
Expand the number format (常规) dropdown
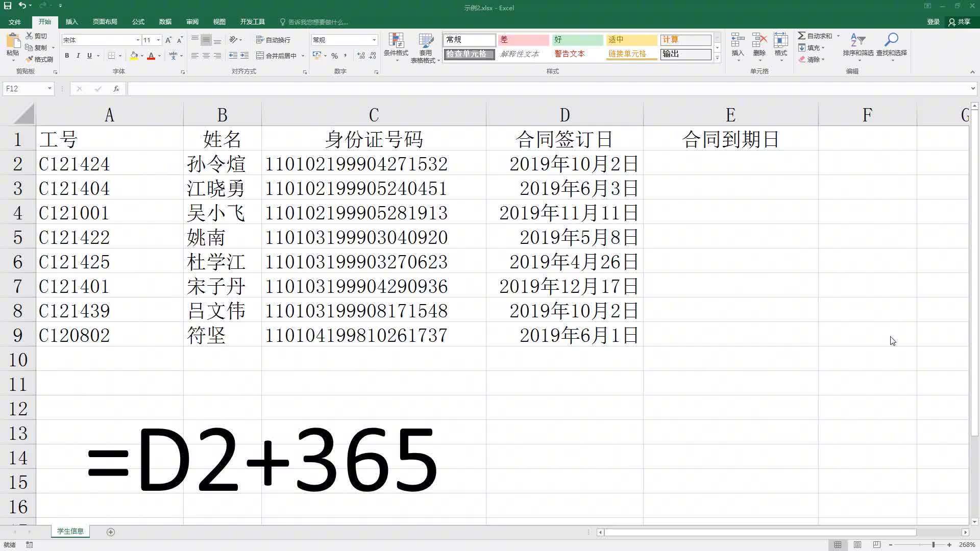coord(374,40)
